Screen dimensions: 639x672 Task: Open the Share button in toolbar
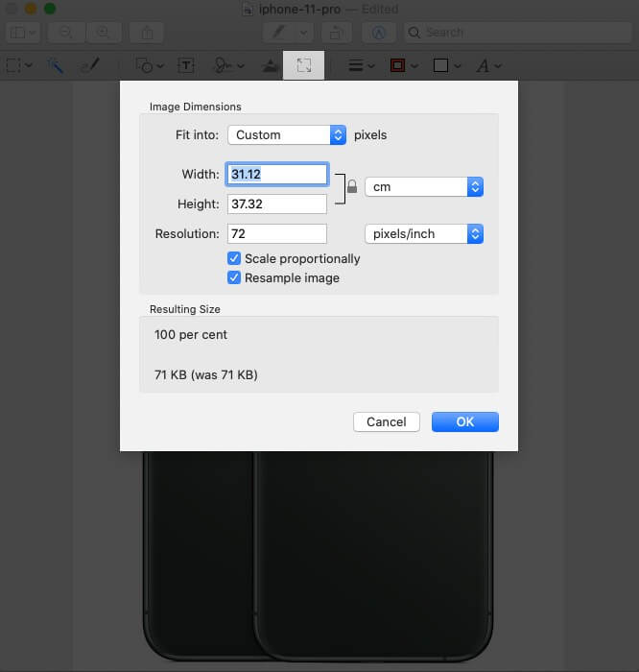[147, 33]
